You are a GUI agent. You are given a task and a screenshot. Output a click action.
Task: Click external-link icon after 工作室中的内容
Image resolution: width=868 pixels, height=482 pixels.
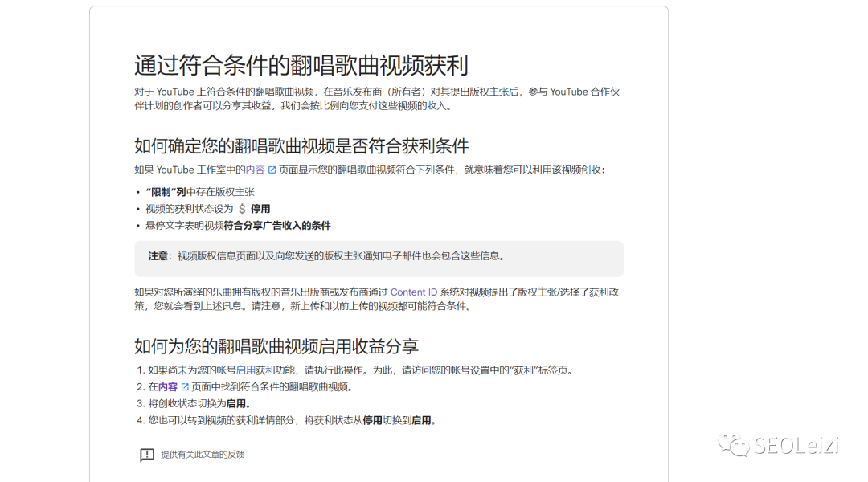point(272,170)
